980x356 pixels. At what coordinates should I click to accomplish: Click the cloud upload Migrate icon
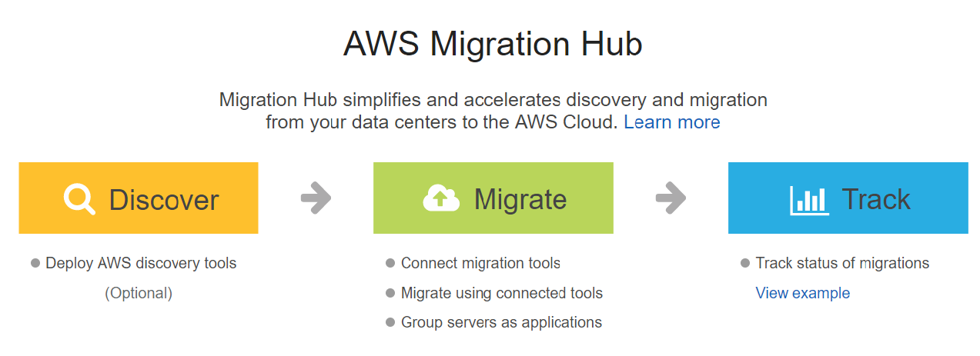(x=441, y=199)
